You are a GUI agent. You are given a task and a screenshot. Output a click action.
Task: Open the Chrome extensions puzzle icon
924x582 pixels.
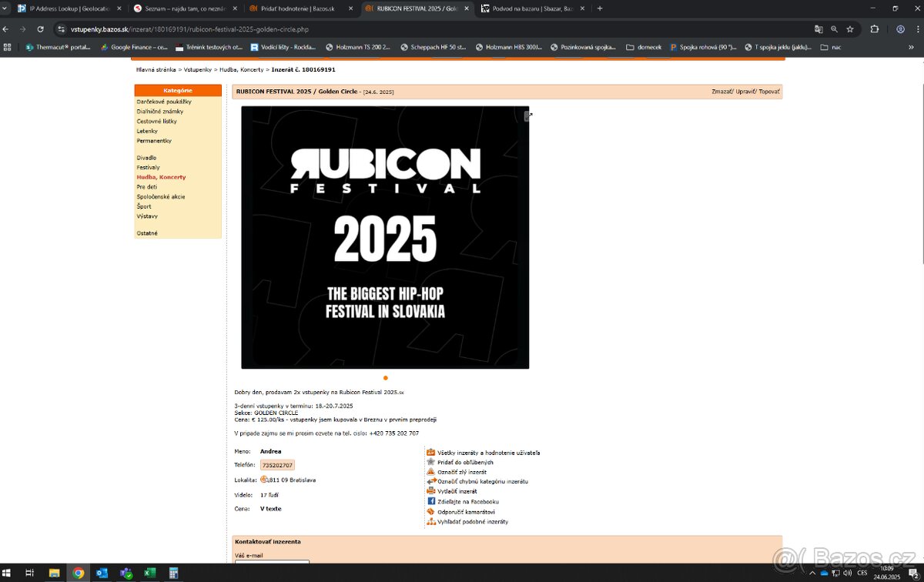[x=875, y=29]
